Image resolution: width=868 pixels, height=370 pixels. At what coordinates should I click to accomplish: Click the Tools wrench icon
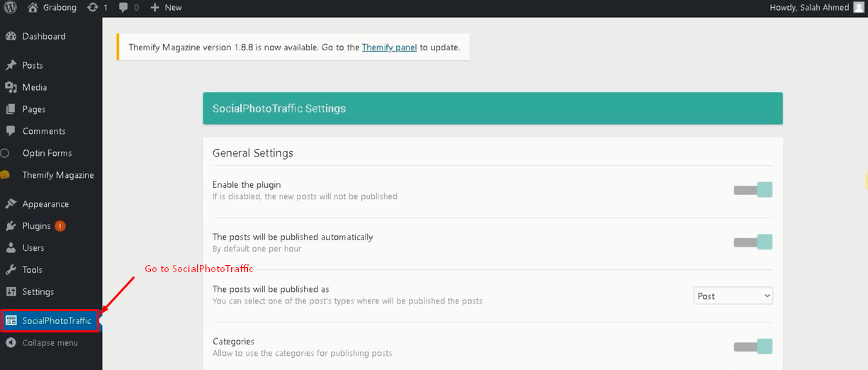[11, 270]
